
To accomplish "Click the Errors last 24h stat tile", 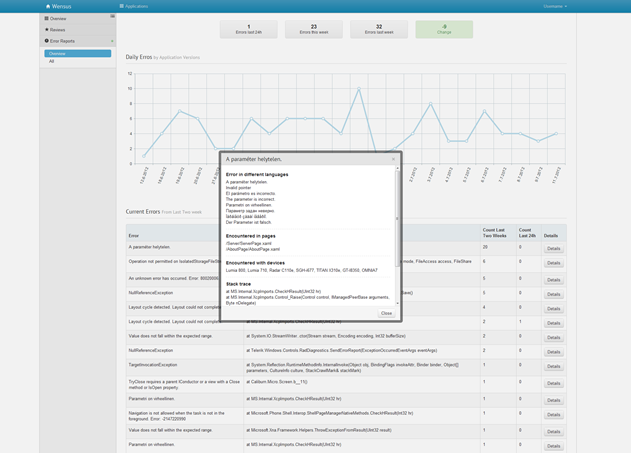I will 248,30.
